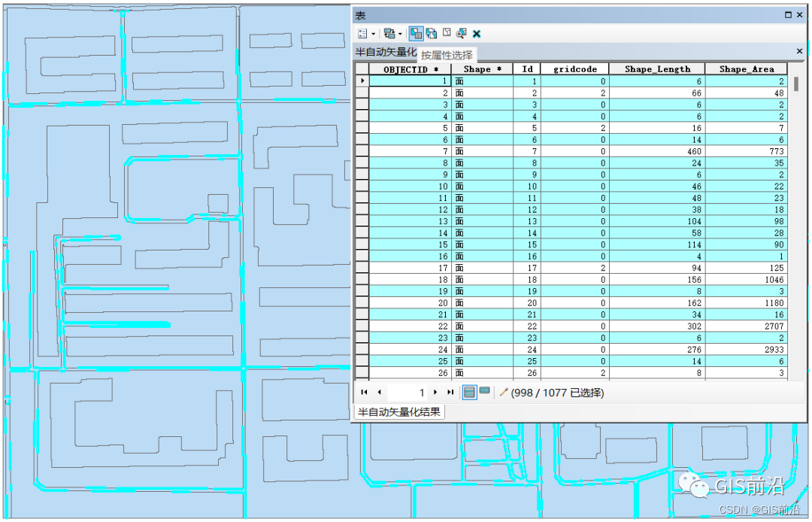Image resolution: width=812 pixels, height=522 pixels.
Task: Click the Clear Selection icon
Action: coord(447,33)
